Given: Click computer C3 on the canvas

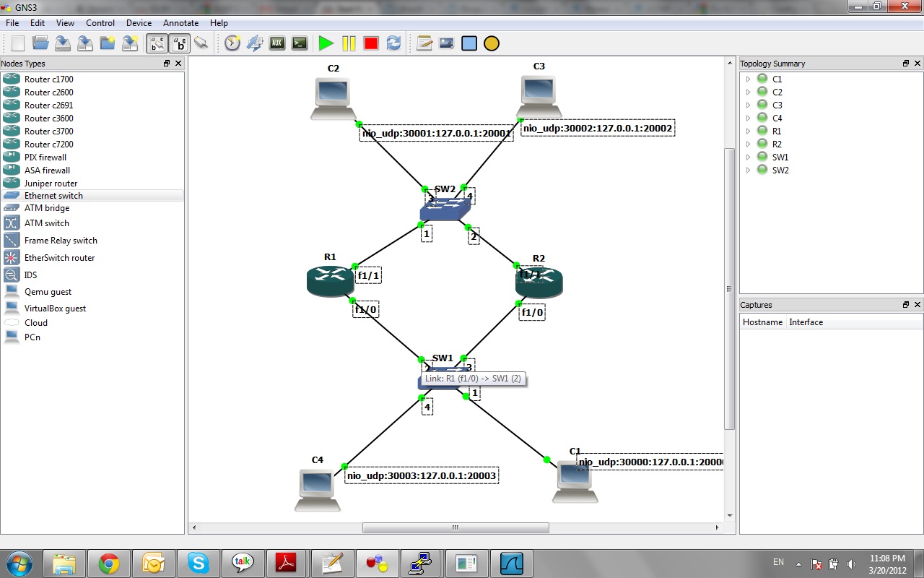Looking at the screenshot, I should (x=539, y=98).
